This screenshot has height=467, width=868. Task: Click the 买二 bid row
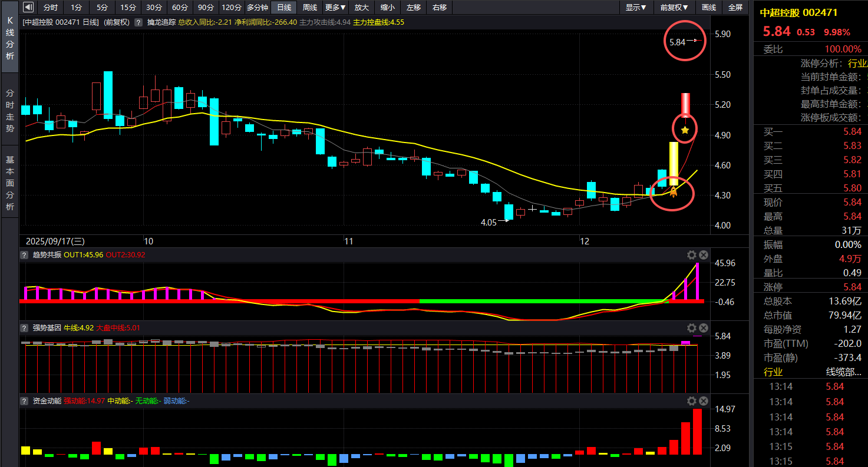tap(811, 146)
